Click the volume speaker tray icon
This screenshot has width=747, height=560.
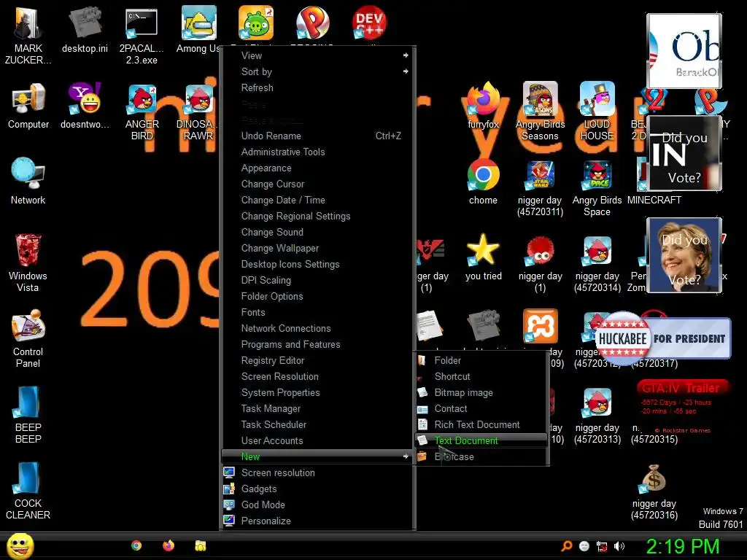619,546
